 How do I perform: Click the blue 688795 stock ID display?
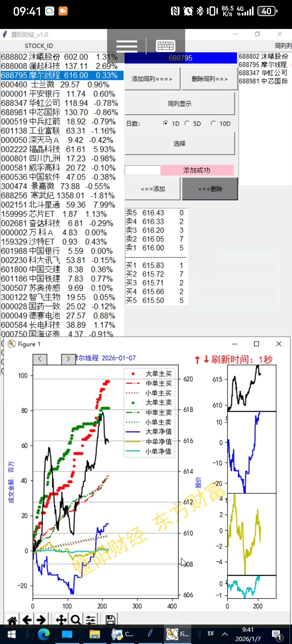[x=181, y=58]
